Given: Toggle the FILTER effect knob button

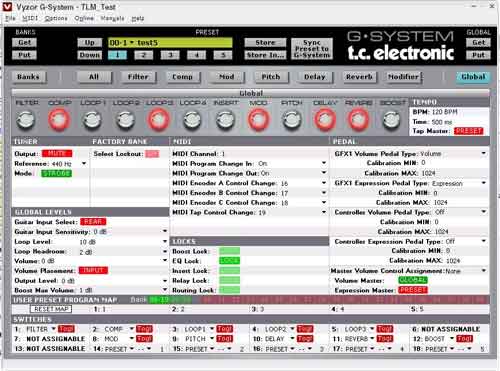Looking at the screenshot, I should 26,120.
